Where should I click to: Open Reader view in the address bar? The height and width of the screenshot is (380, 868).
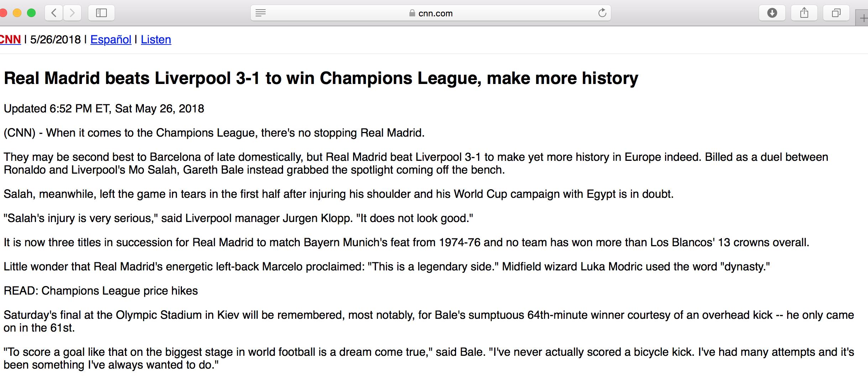[261, 13]
